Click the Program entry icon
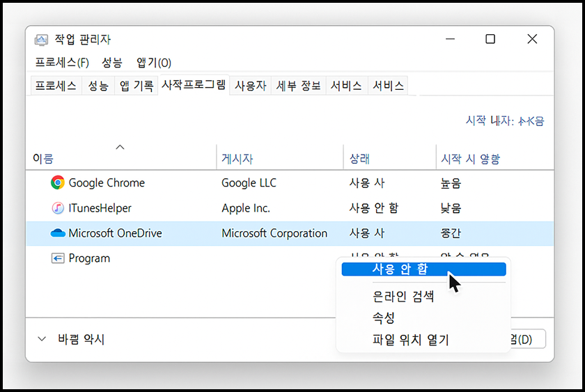This screenshot has width=585, height=392. pos(57,258)
